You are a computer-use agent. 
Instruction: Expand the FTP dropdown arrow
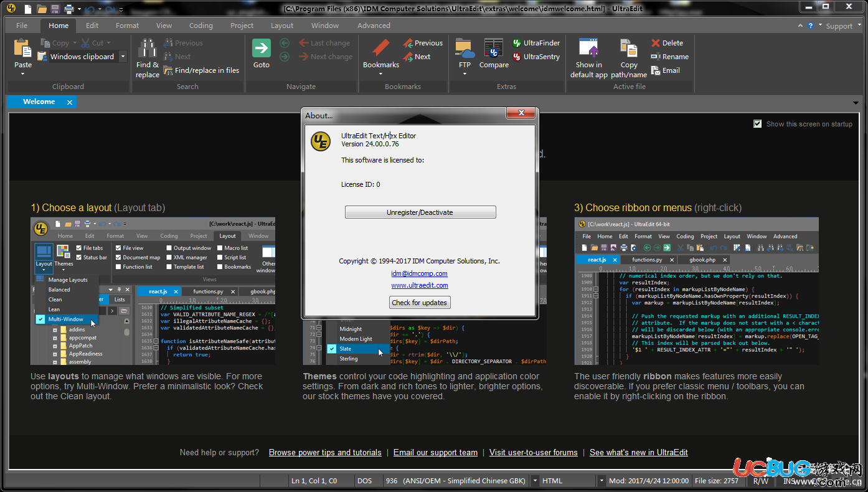pos(465,74)
